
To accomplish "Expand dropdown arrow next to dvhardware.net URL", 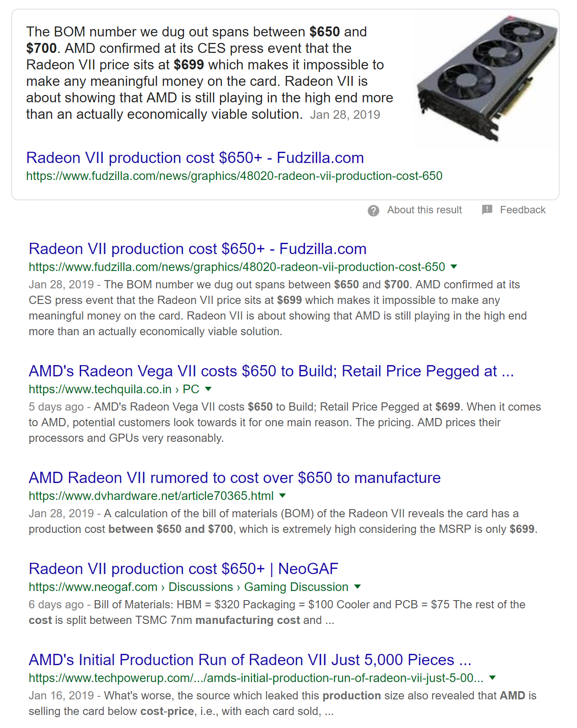I will pyautogui.click(x=282, y=496).
